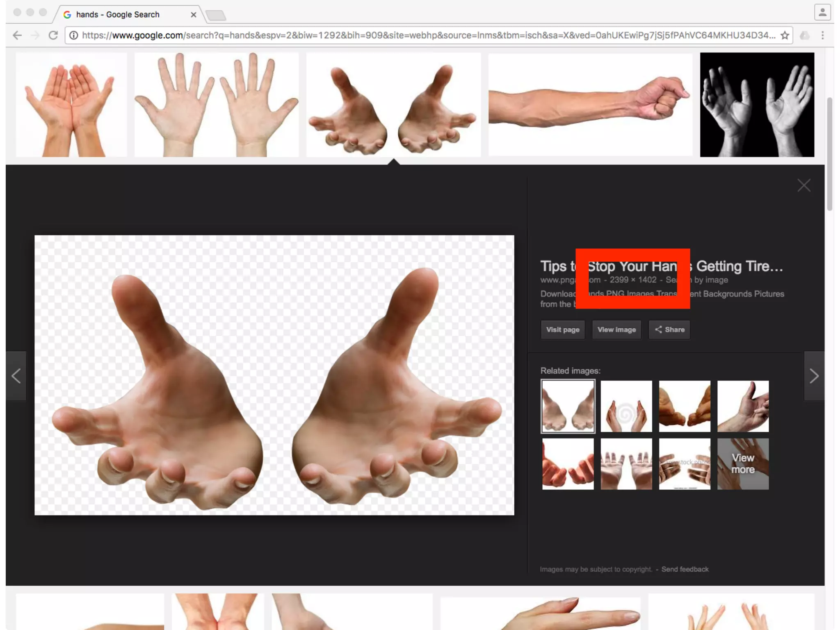Viewport: 840px width, 630px height.
Task: Click the URL address bar
Action: pyautogui.click(x=410, y=36)
